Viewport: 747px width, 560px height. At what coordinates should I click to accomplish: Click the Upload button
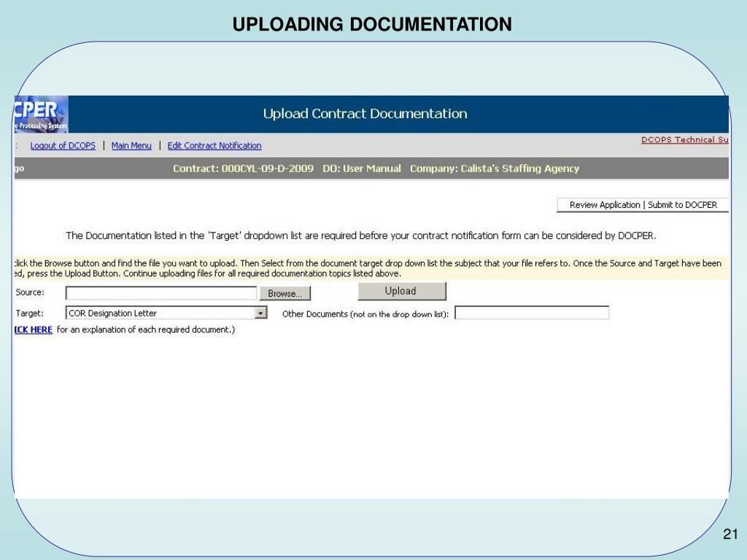click(402, 291)
